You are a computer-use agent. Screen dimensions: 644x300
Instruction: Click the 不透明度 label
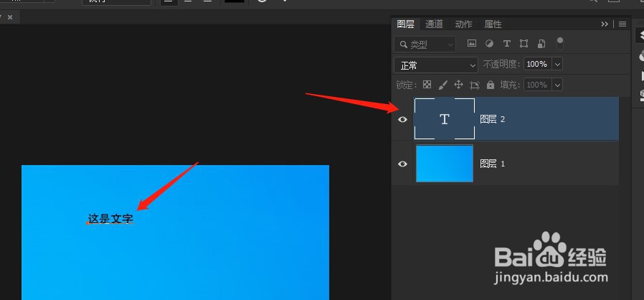point(501,65)
